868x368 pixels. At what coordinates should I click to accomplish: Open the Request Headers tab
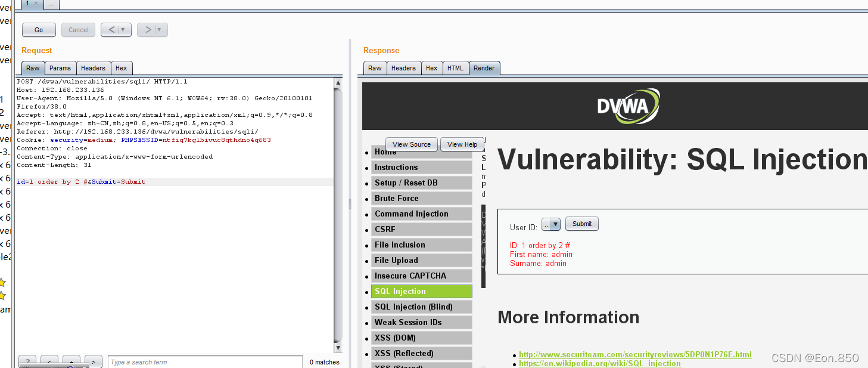click(93, 68)
